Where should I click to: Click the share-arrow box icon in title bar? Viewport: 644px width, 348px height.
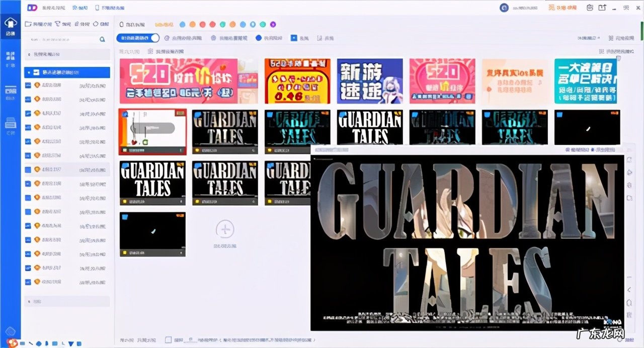[602, 8]
